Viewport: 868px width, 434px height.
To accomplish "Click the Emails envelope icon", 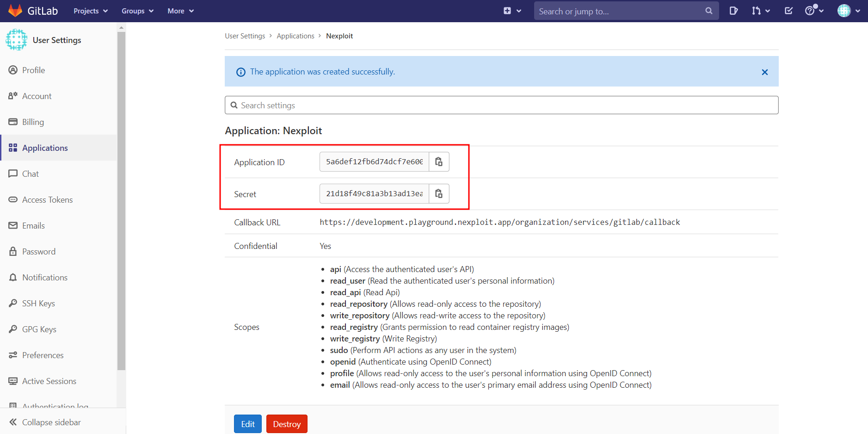I will [x=13, y=225].
